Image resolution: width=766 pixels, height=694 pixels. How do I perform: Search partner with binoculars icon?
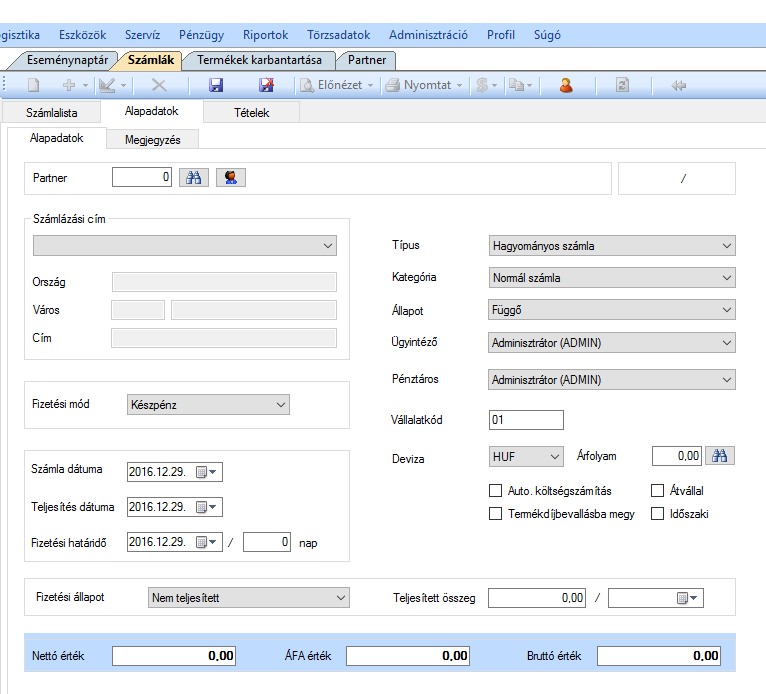click(x=194, y=177)
